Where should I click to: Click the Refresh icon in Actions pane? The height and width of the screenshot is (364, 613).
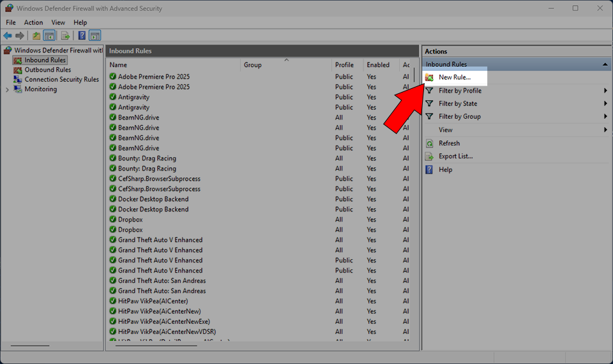(x=429, y=144)
